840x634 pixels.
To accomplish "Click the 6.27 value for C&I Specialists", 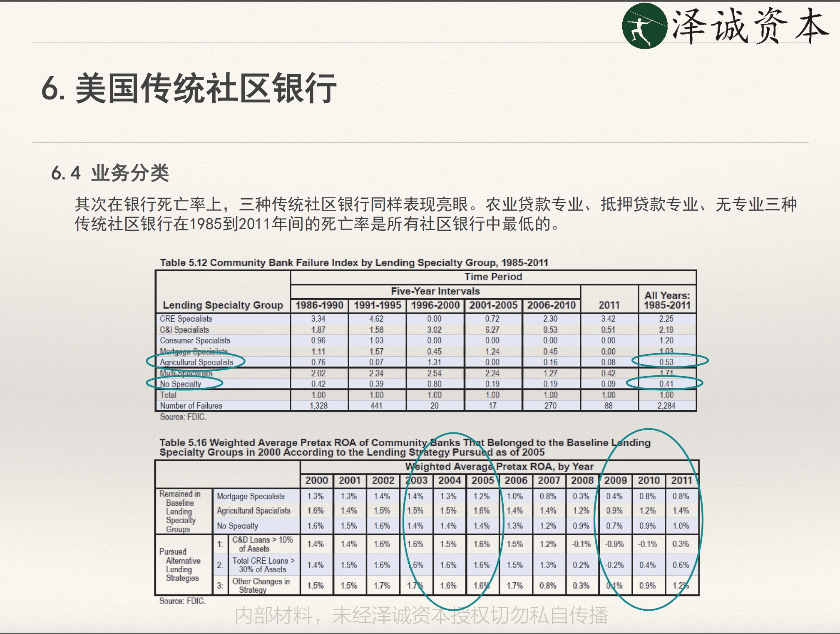I will [492, 329].
